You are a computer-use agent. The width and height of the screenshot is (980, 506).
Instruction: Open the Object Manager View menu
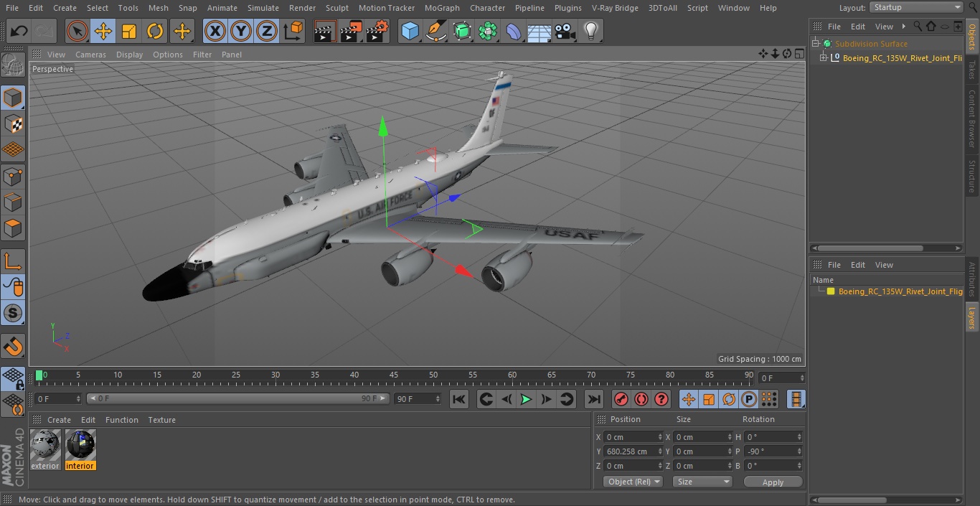[x=884, y=27]
